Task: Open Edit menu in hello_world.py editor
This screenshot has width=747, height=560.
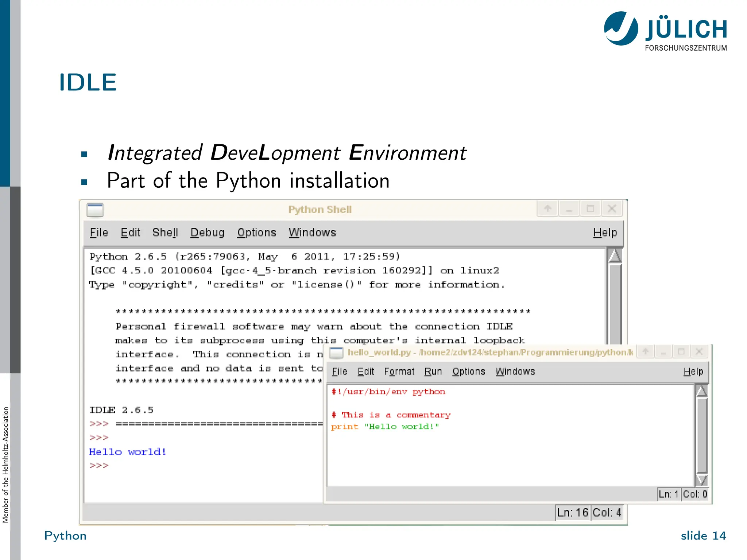Action: [366, 372]
